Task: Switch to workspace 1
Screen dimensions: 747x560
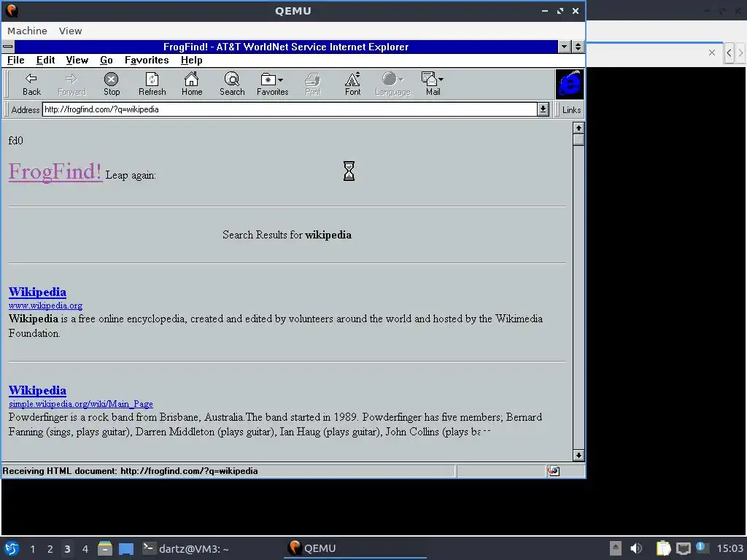Action: tap(32, 549)
